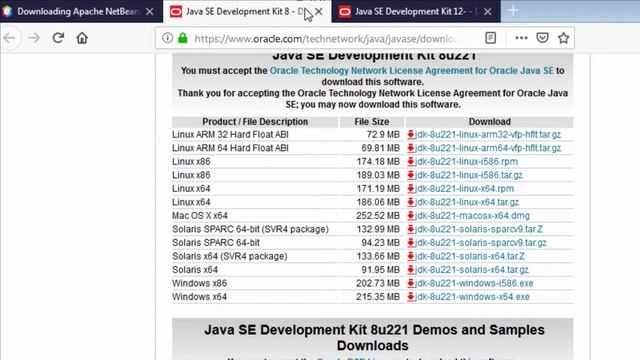640x360 pixels.
Task: Open the browser home page
Action: click(82, 38)
